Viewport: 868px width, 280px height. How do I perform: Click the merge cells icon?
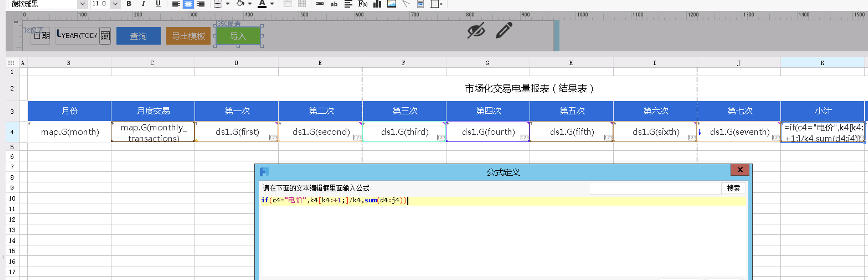click(287, 4)
